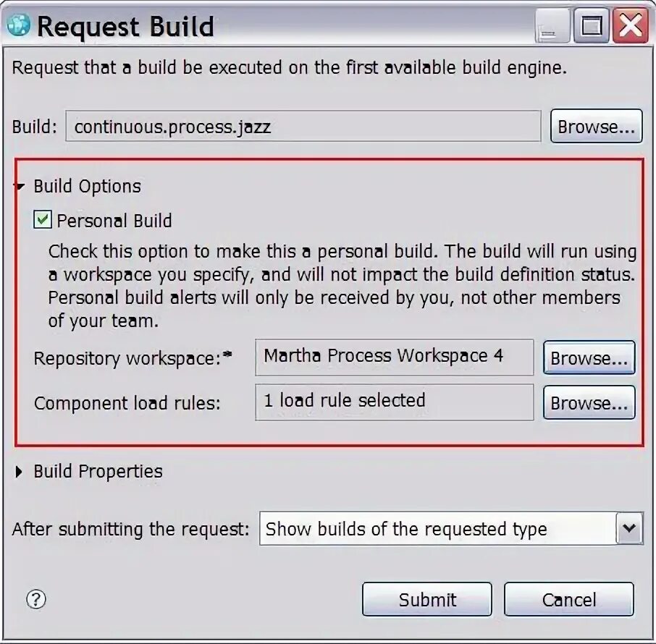This screenshot has height=644, width=656.
Task: Click the '1 load rule selected' field
Action: 395,402
